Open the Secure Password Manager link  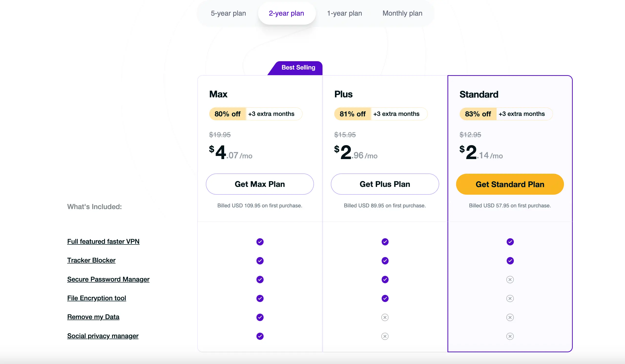click(x=108, y=279)
